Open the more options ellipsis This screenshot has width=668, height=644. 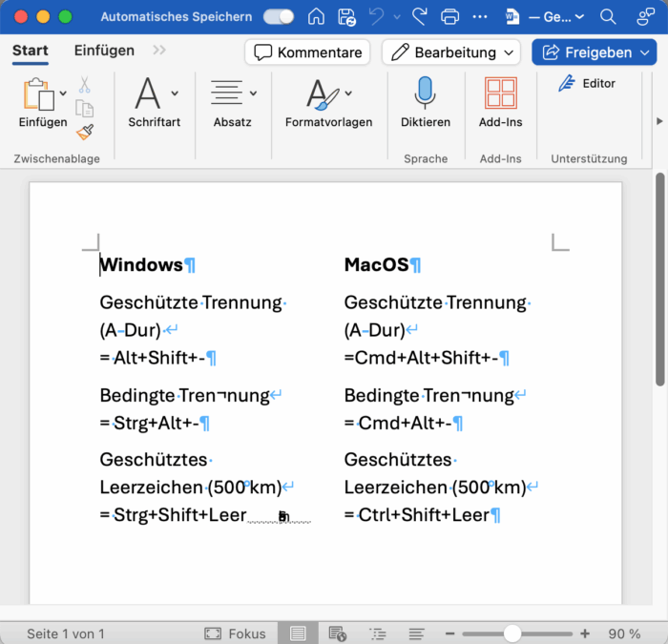pyautogui.click(x=480, y=17)
